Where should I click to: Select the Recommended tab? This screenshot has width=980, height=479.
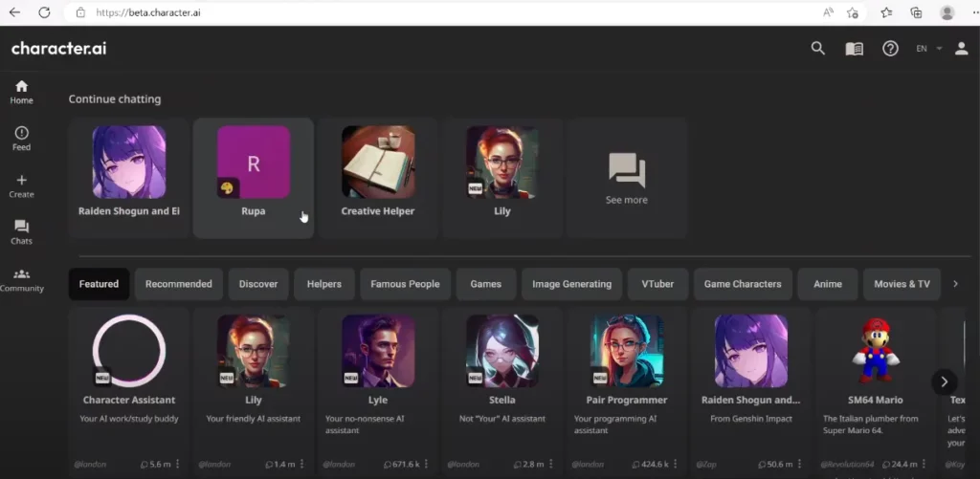(179, 284)
